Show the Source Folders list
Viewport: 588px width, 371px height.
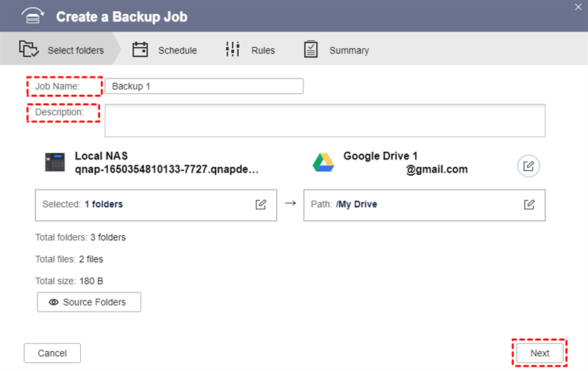point(89,302)
